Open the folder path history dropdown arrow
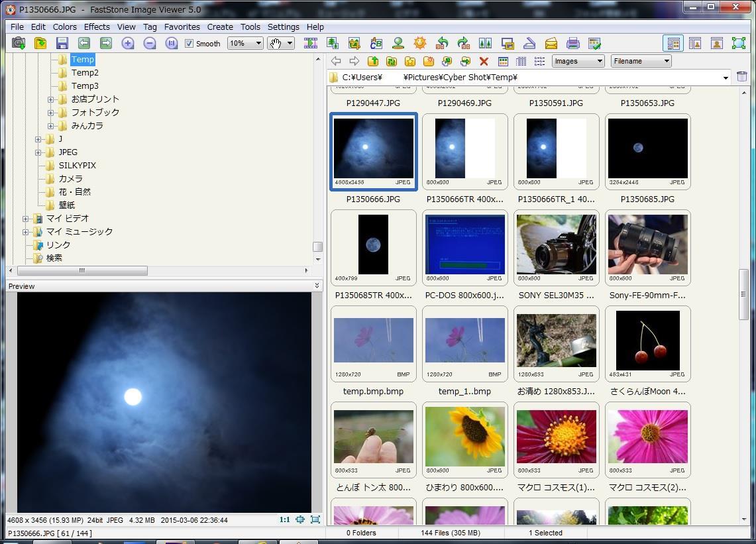This screenshot has height=544, width=756. click(726, 78)
